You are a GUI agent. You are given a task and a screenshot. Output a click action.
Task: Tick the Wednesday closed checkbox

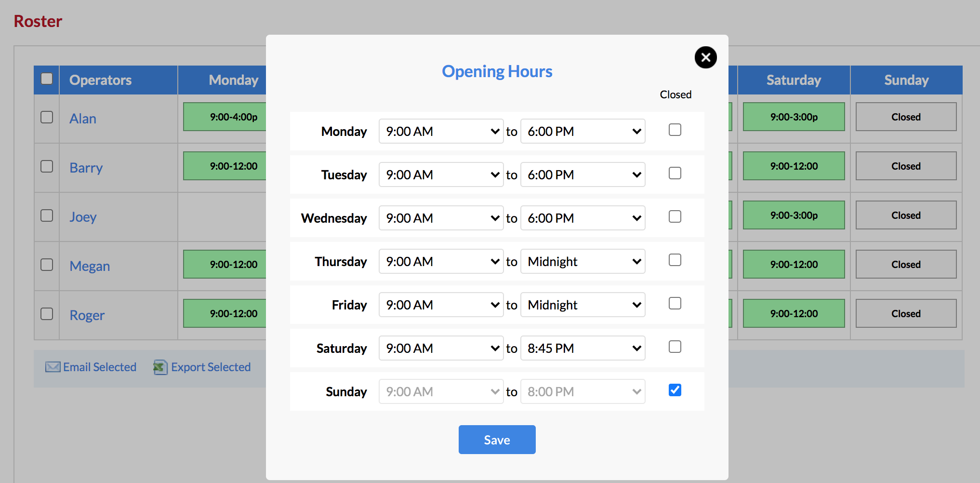(675, 216)
